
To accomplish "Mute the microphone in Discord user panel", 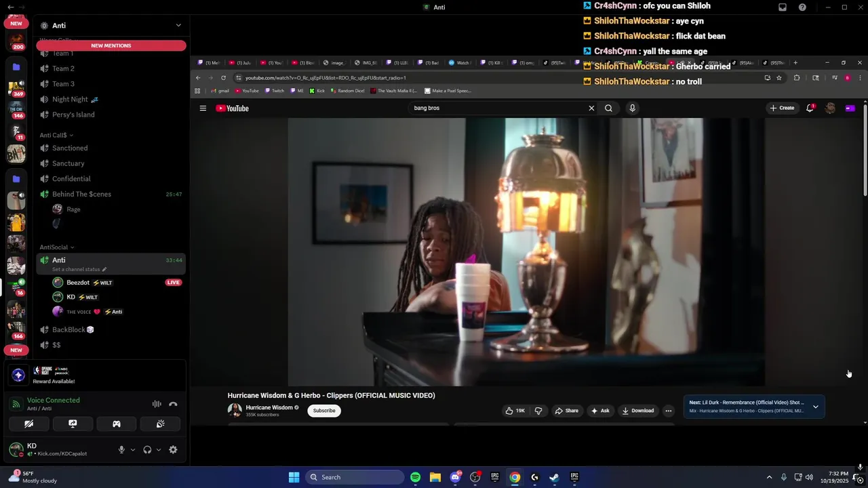I will tap(121, 449).
